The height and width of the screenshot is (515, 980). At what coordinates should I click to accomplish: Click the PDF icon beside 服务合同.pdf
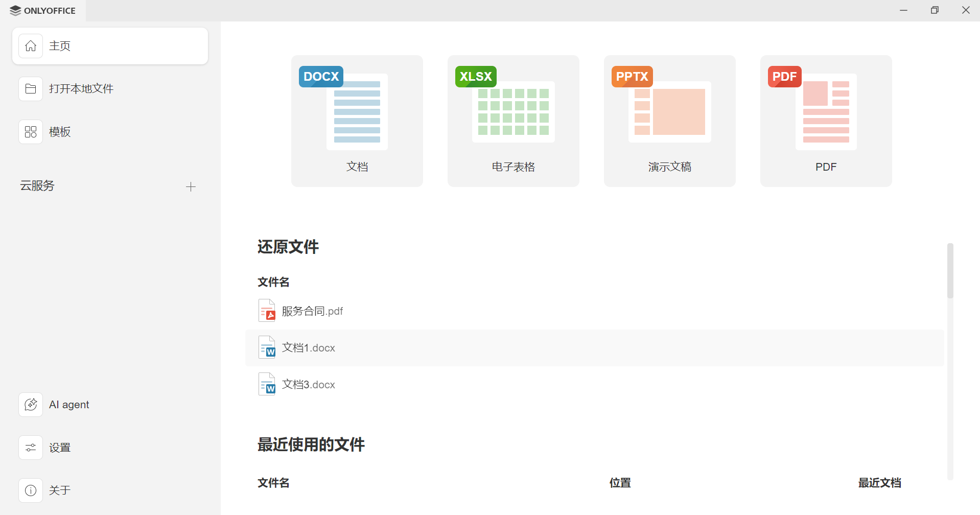pyautogui.click(x=267, y=310)
